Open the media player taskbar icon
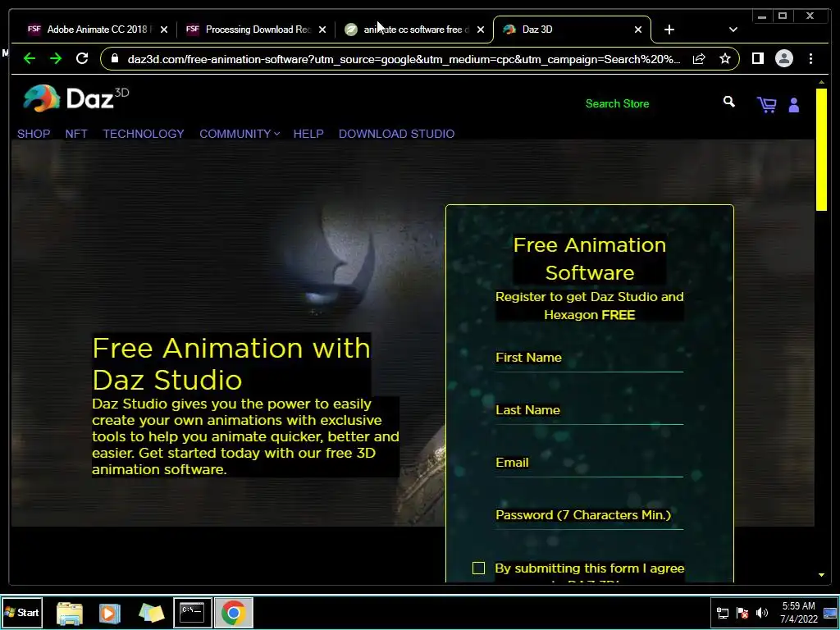This screenshot has width=840, height=630. 109,613
